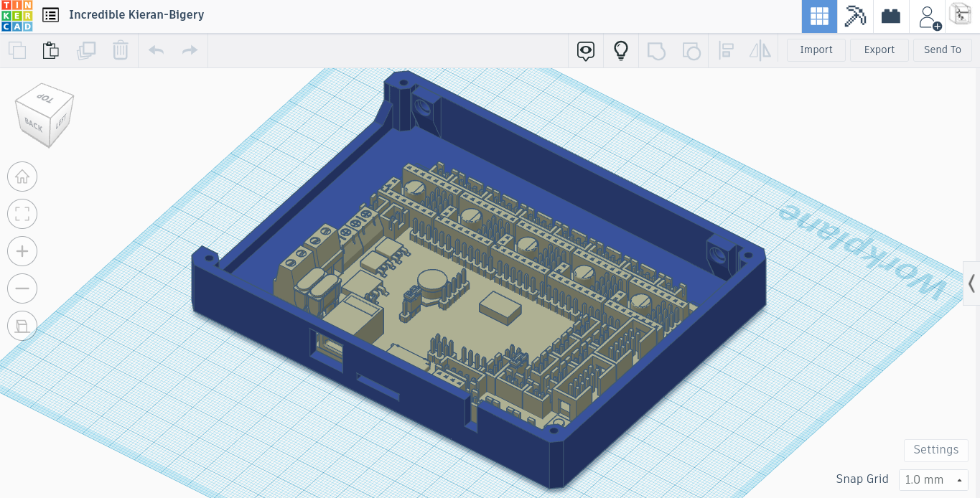Click the Duplicate icon in the toolbar

[x=86, y=50]
